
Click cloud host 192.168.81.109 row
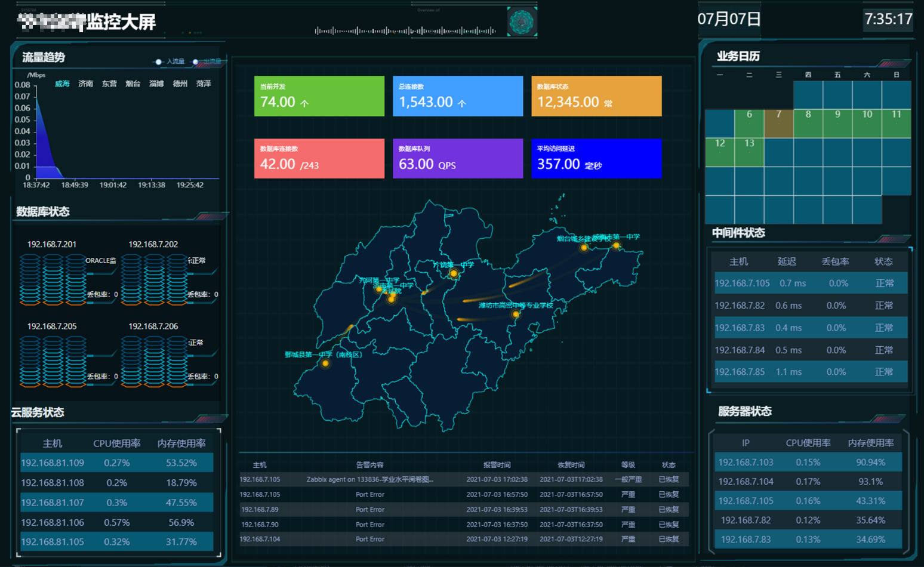(x=117, y=463)
